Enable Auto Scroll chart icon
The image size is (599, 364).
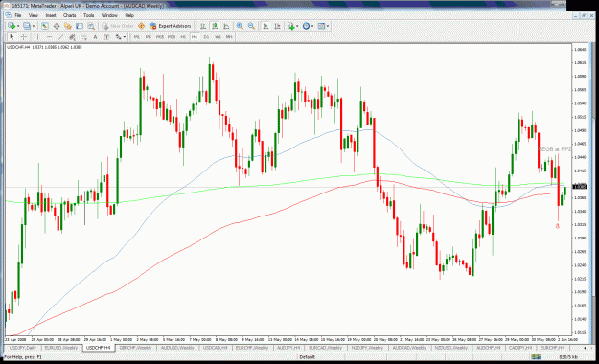point(265,26)
